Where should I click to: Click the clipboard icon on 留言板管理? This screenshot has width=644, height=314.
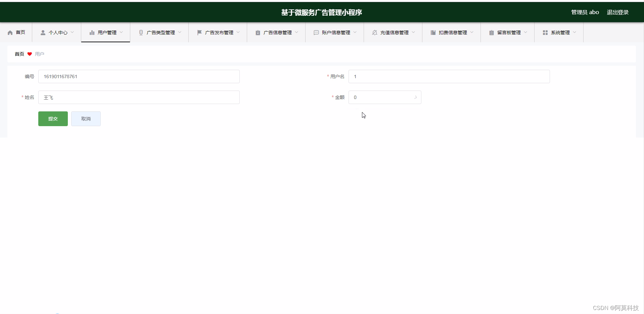click(491, 33)
